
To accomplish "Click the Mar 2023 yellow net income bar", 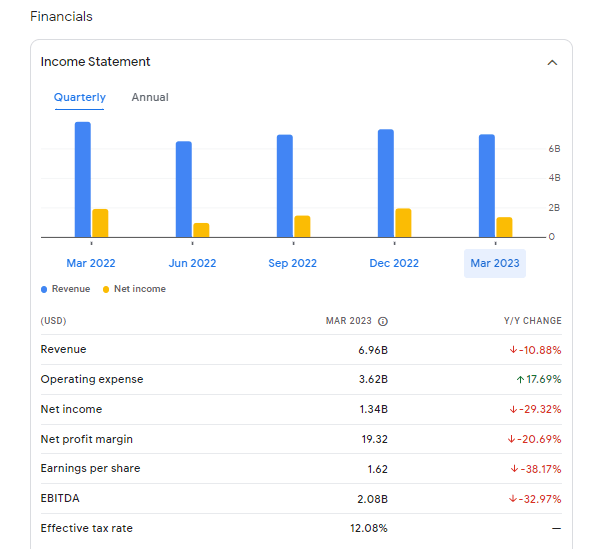I will pos(504,227).
